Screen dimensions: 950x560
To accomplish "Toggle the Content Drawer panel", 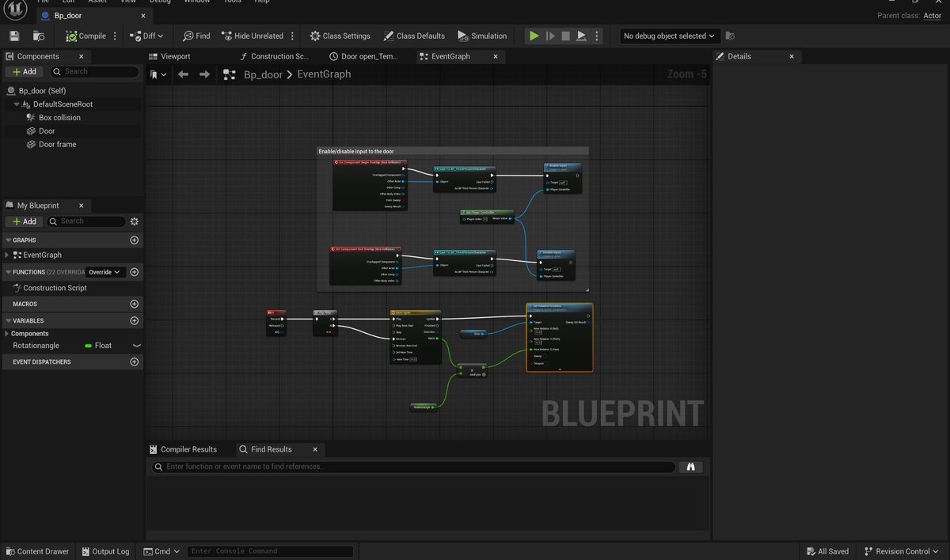I will (x=38, y=551).
